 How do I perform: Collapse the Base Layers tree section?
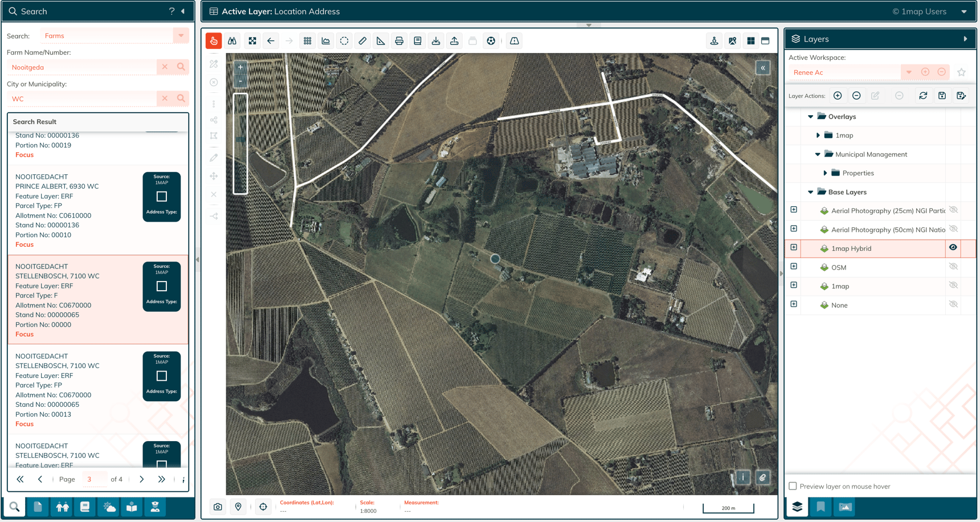click(x=810, y=192)
